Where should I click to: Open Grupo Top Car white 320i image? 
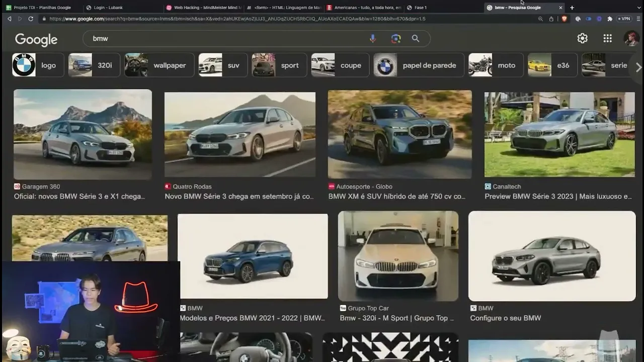[398, 256]
